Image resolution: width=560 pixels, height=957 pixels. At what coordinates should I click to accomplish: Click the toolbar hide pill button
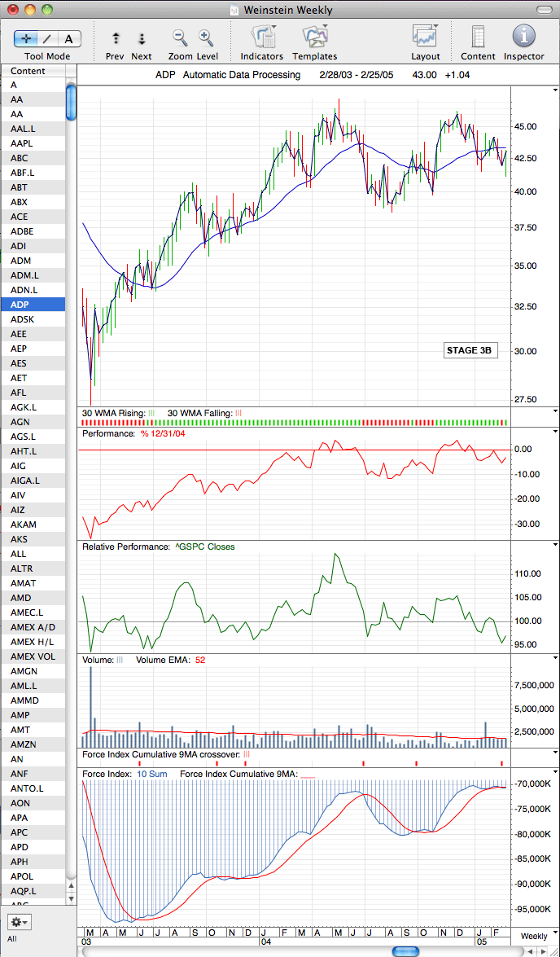point(544,10)
